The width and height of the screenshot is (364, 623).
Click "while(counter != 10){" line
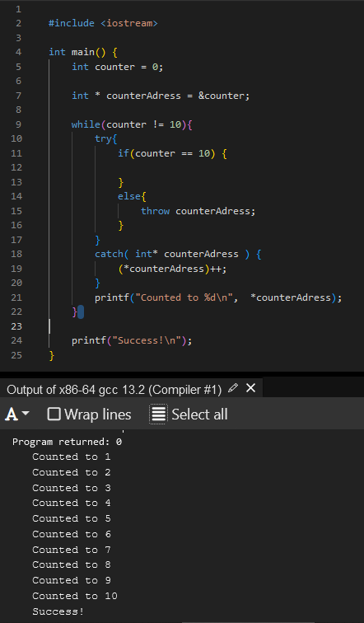coord(132,124)
